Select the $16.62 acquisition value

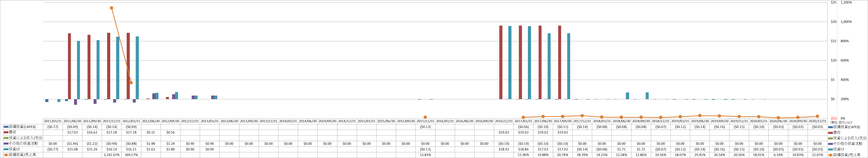92,132
